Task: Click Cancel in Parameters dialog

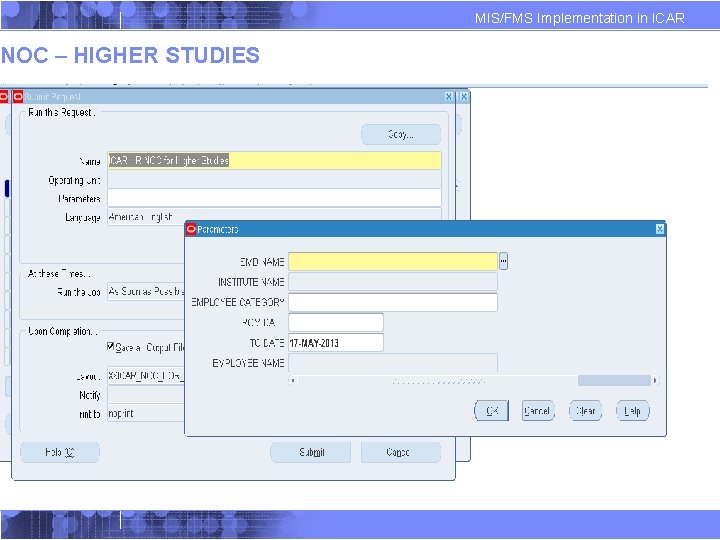Action: tap(538, 411)
